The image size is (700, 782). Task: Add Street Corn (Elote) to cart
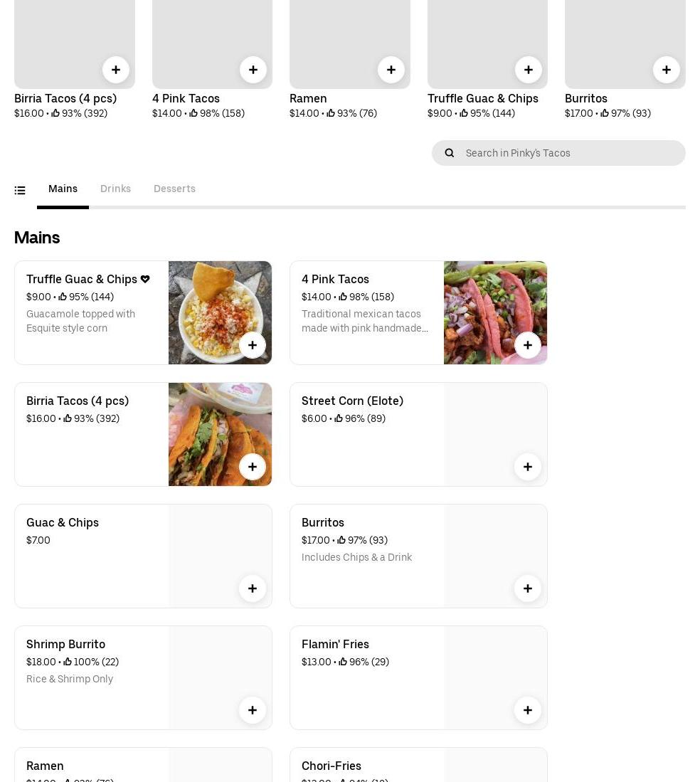click(527, 467)
